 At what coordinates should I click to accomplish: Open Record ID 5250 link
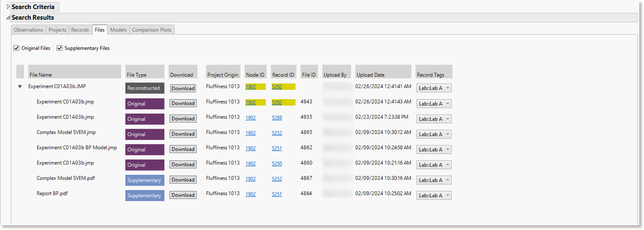[x=277, y=164]
